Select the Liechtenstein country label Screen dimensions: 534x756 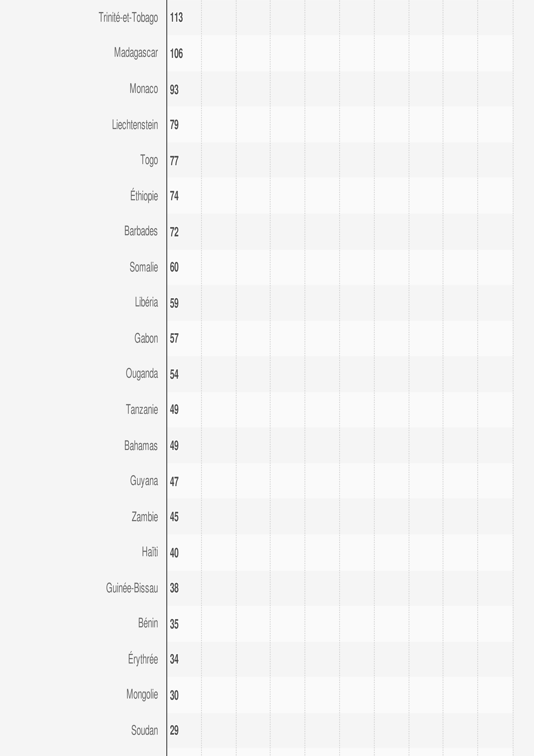click(x=135, y=125)
